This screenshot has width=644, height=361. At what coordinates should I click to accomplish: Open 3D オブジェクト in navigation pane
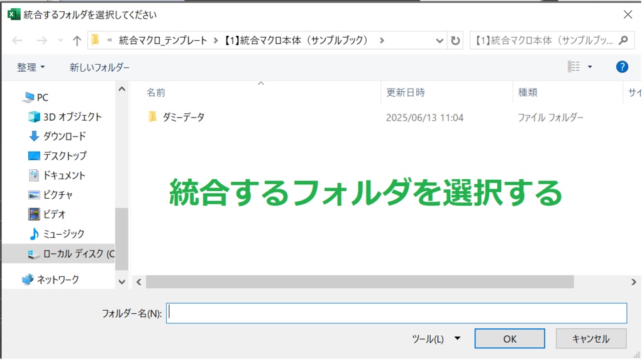coord(65,116)
